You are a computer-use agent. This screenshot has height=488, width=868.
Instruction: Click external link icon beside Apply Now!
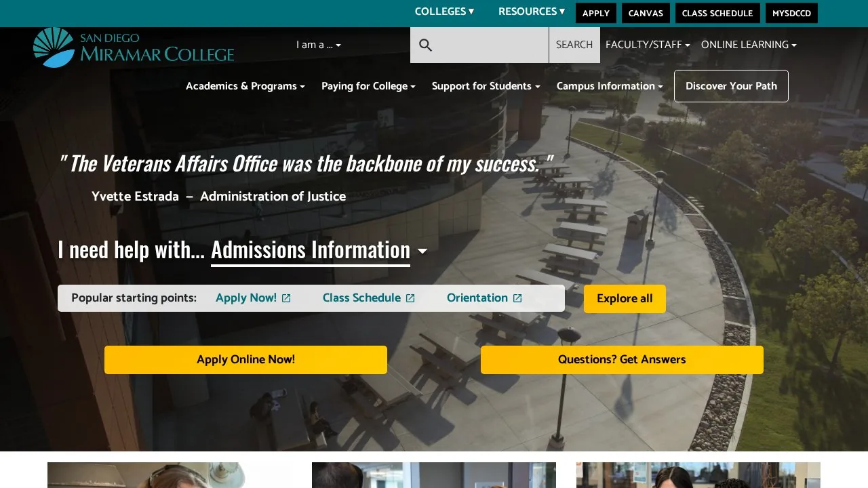coord(286,298)
